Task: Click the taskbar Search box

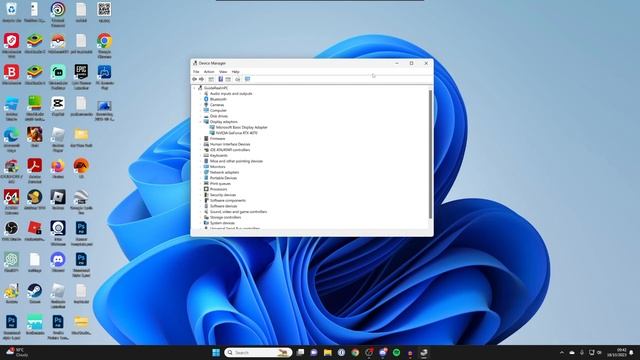Action: click(x=258, y=352)
